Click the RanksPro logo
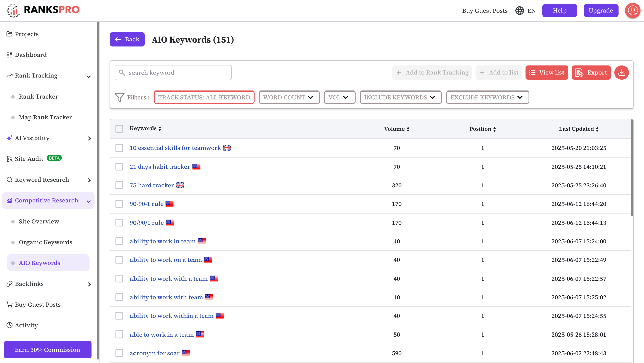 coord(43,10)
